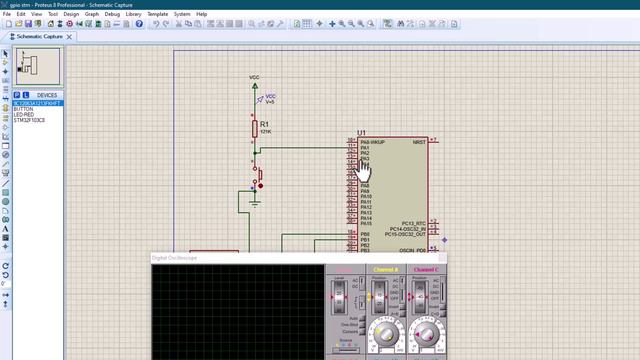
Task: Click the L library manage button
Action: [26, 95]
